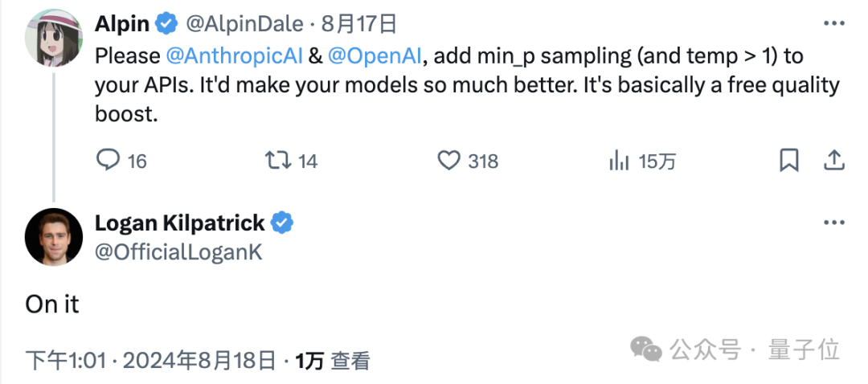The image size is (868, 384).
Task: Open view analytics bar chart icon
Action: (x=620, y=161)
